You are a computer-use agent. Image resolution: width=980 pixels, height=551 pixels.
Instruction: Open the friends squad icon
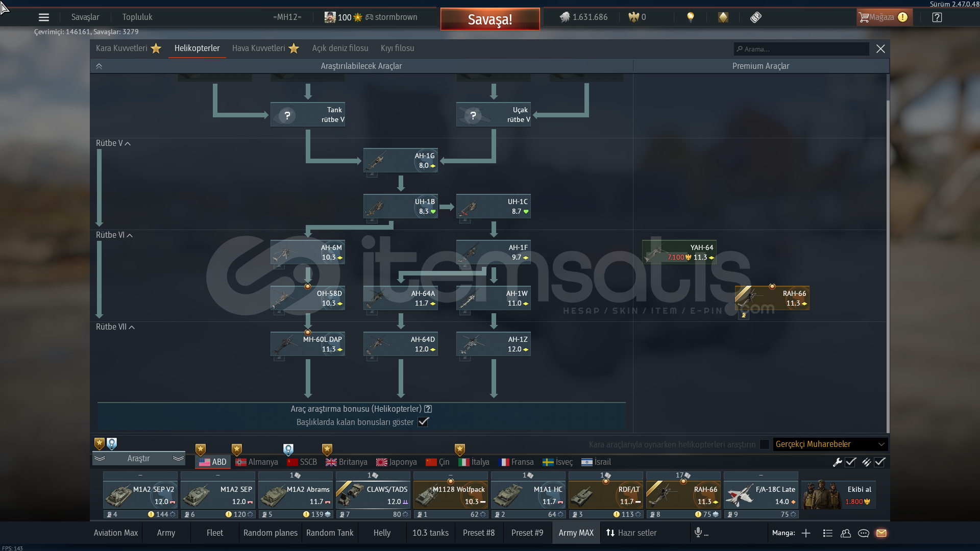click(846, 533)
